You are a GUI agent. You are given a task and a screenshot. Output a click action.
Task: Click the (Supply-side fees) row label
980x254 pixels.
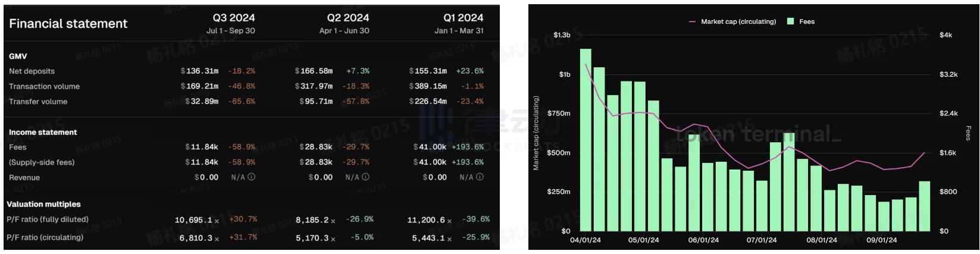point(42,162)
